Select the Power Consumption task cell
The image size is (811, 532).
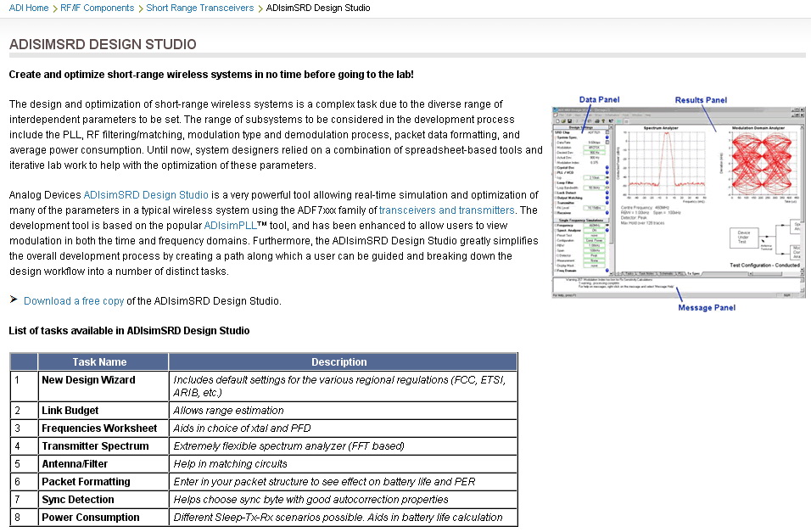tap(103, 518)
